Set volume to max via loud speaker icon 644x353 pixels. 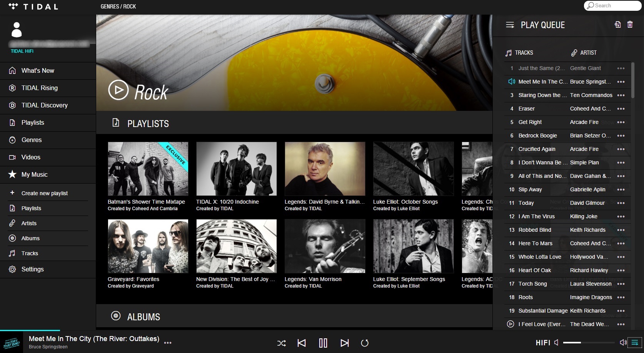click(x=623, y=342)
